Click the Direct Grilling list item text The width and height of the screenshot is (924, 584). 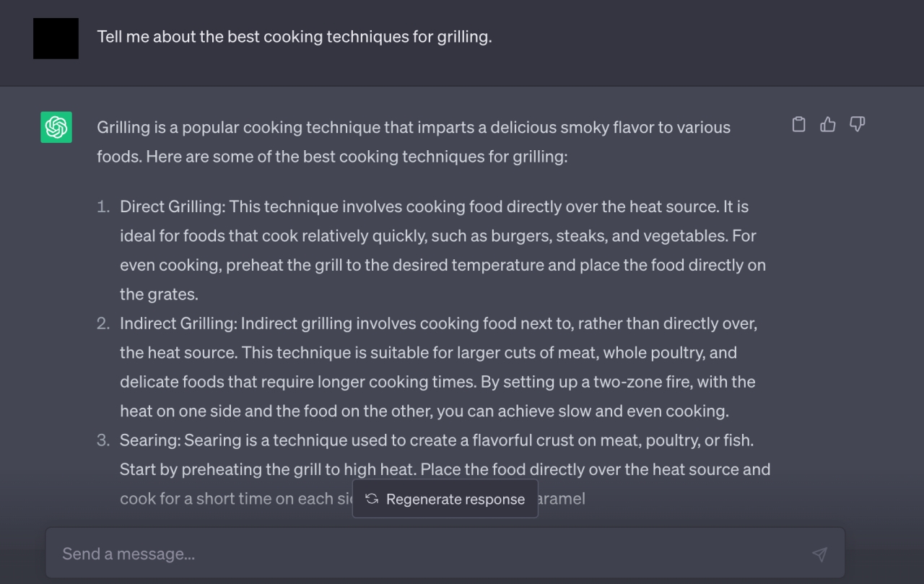pyautogui.click(x=443, y=250)
